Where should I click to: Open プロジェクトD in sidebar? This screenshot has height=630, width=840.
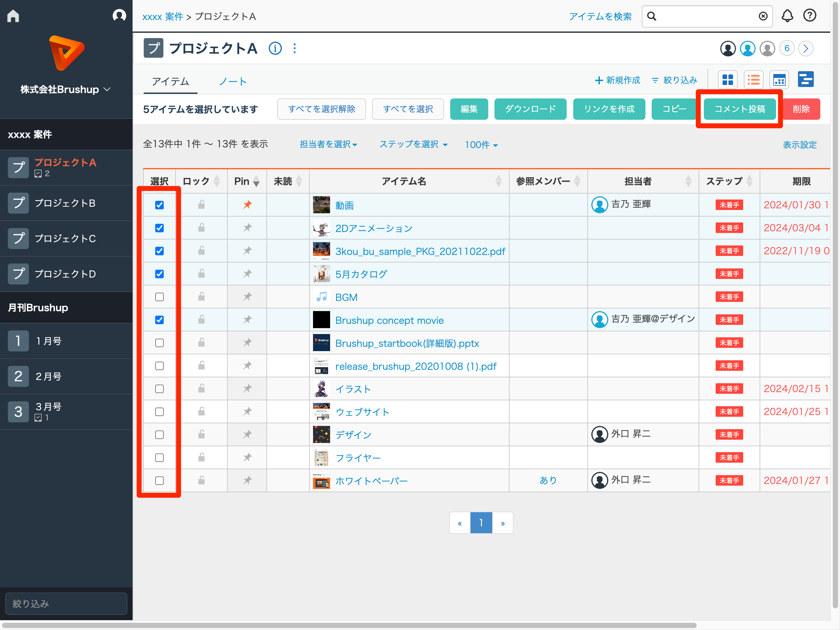pyautogui.click(x=66, y=274)
